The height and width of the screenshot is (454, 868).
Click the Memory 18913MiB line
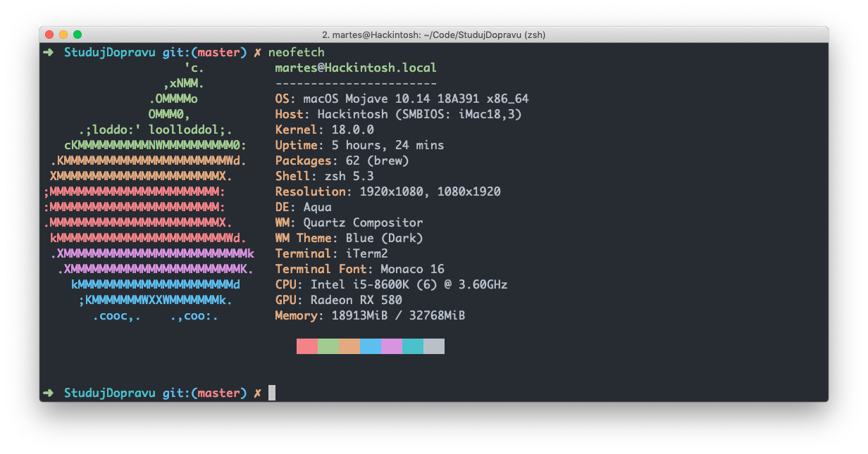pos(370,316)
